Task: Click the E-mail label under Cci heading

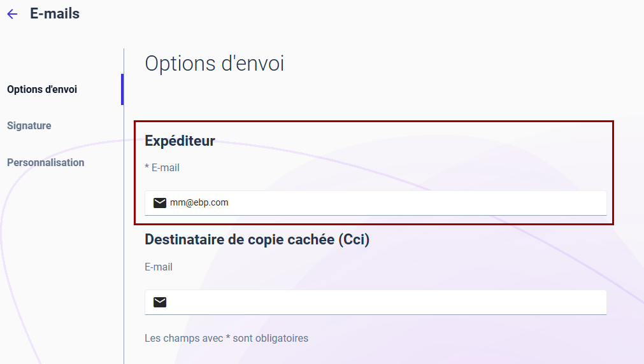Action: (x=159, y=267)
